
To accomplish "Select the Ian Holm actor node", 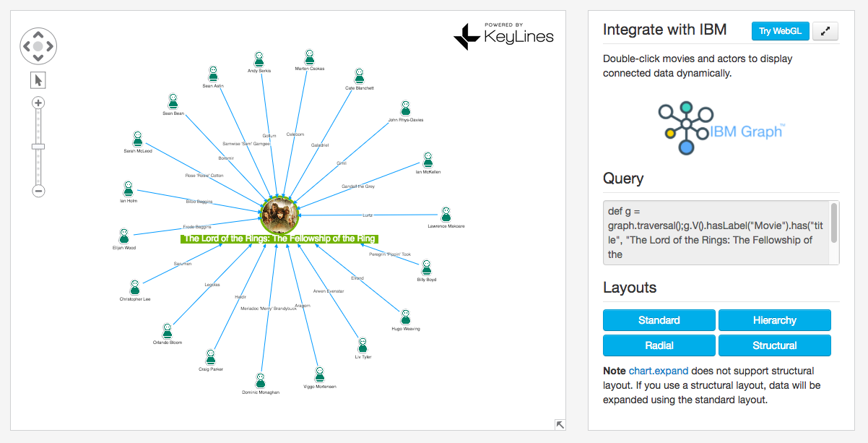I will pyautogui.click(x=128, y=189).
